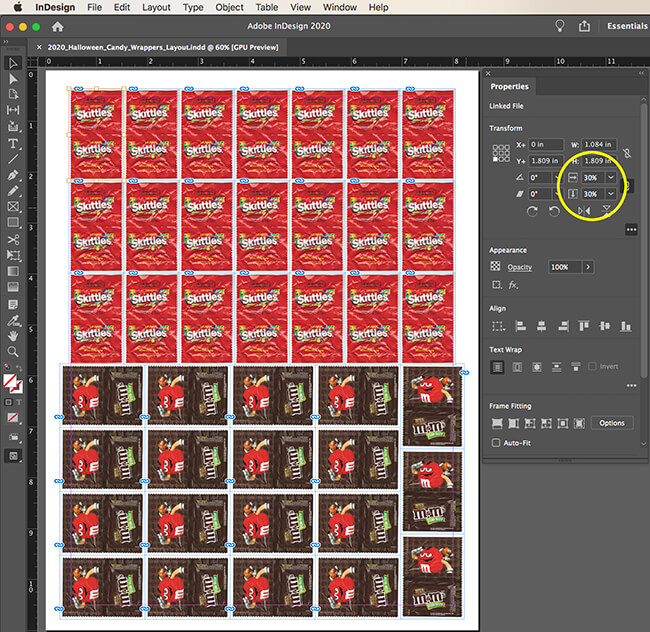
Task: Open the Layout menu
Action: pyautogui.click(x=156, y=7)
